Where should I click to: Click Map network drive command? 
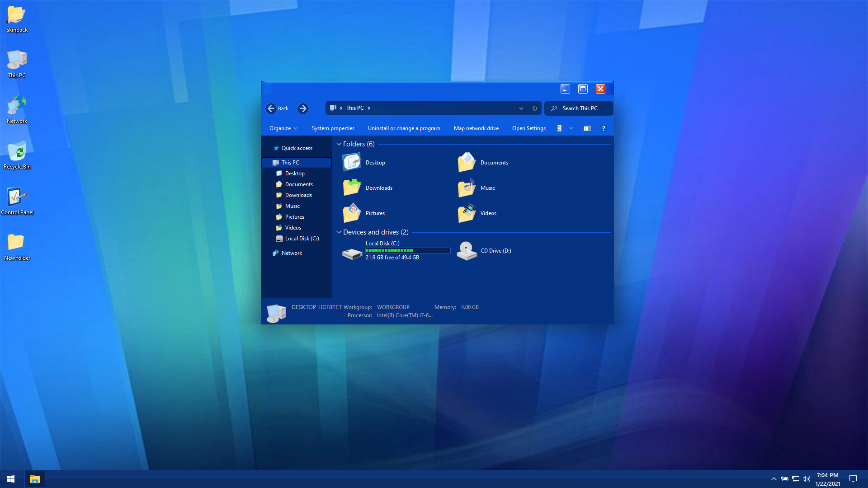[476, 128]
